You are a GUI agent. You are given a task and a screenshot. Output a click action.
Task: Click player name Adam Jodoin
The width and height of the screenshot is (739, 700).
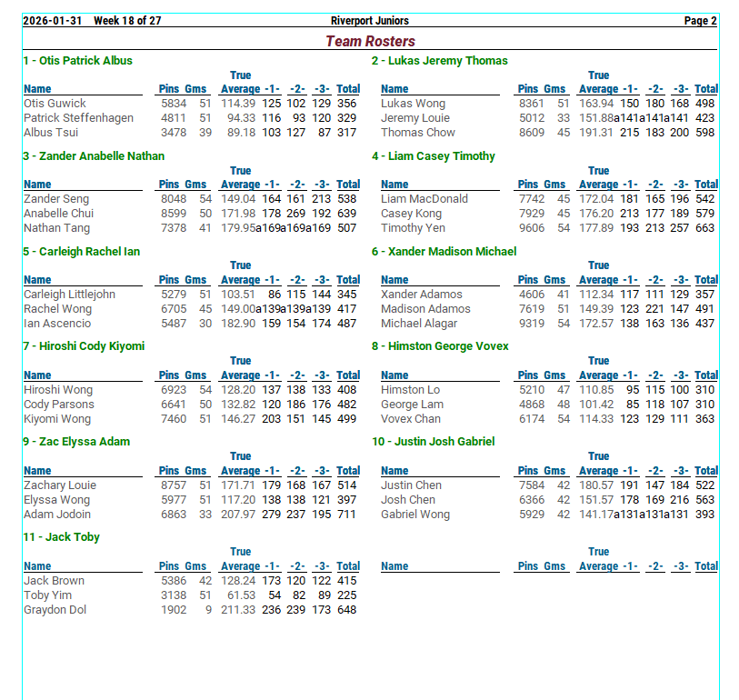(x=57, y=515)
